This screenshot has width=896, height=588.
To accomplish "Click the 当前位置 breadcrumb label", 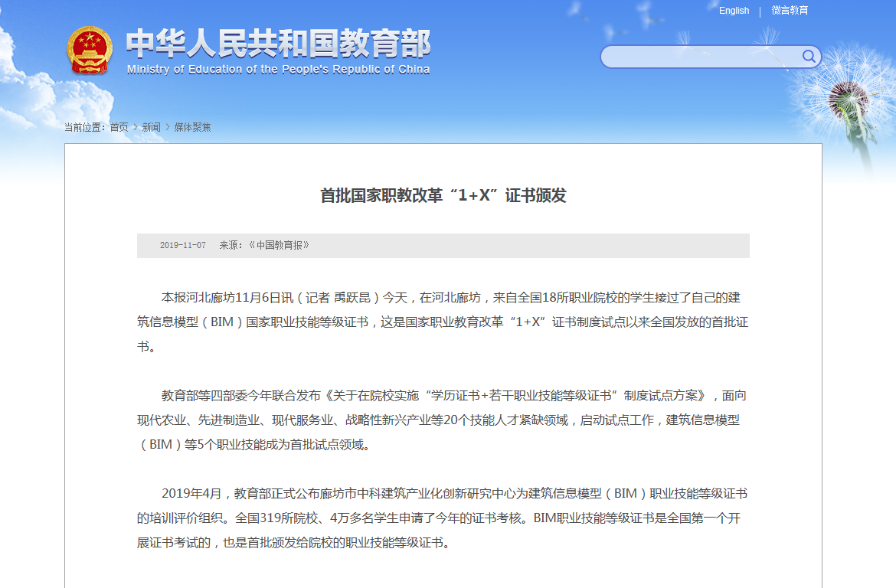I will click(83, 127).
